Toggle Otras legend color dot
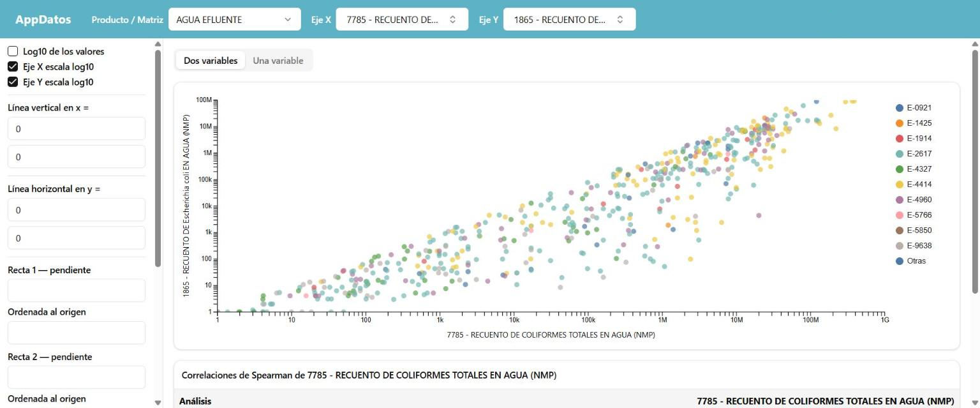Image resolution: width=980 pixels, height=408 pixels. coord(900,261)
